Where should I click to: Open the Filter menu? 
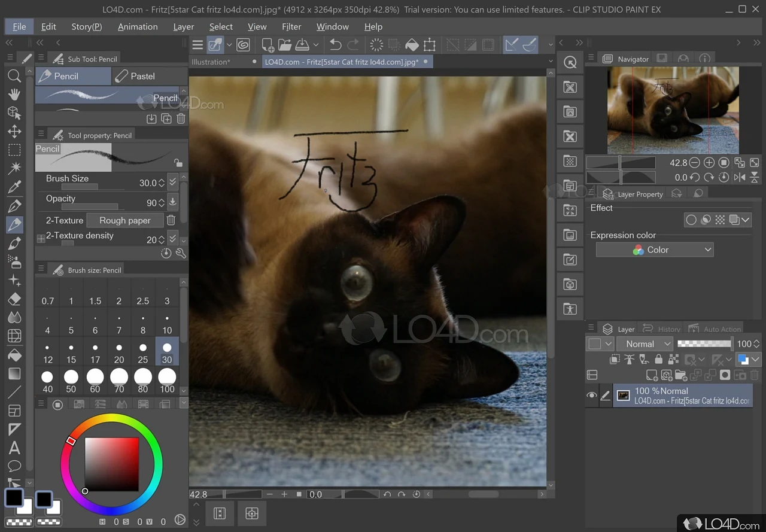tap(291, 27)
